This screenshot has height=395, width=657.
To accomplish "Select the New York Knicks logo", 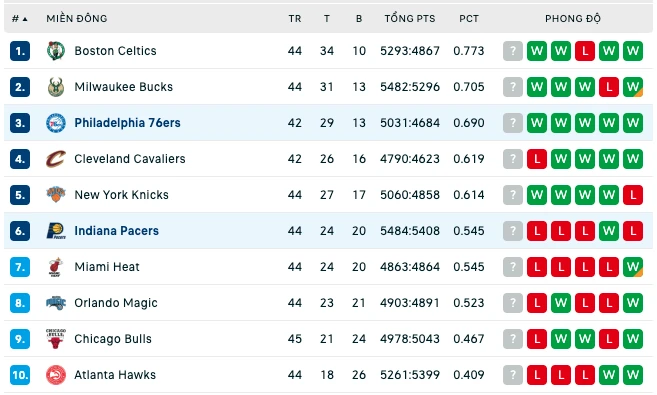I will coord(56,195).
